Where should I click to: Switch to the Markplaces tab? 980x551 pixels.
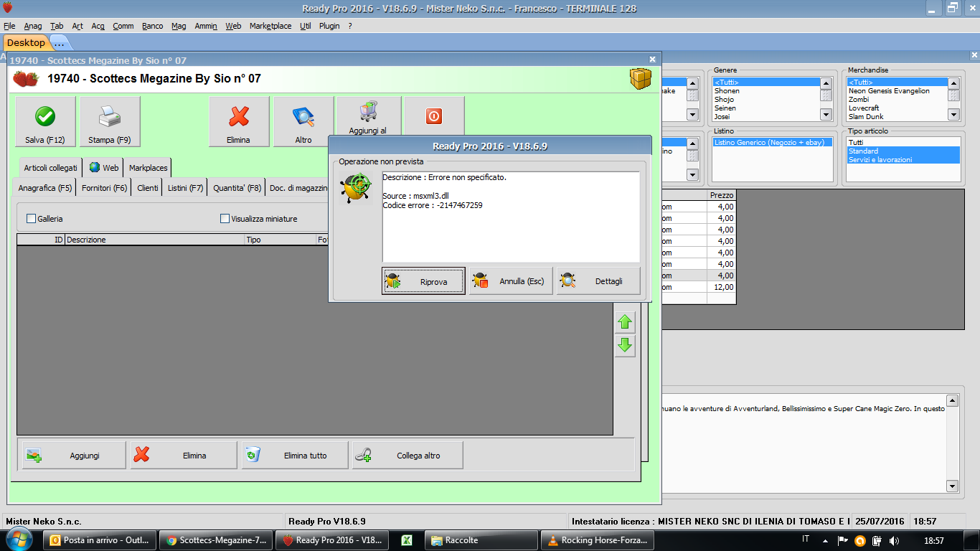coord(149,168)
